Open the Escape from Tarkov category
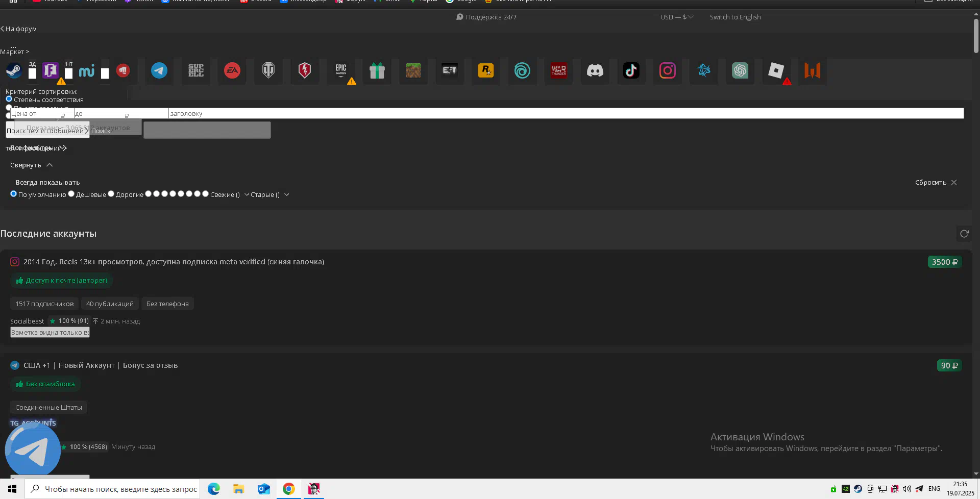The image size is (980, 499). pyautogui.click(x=450, y=70)
